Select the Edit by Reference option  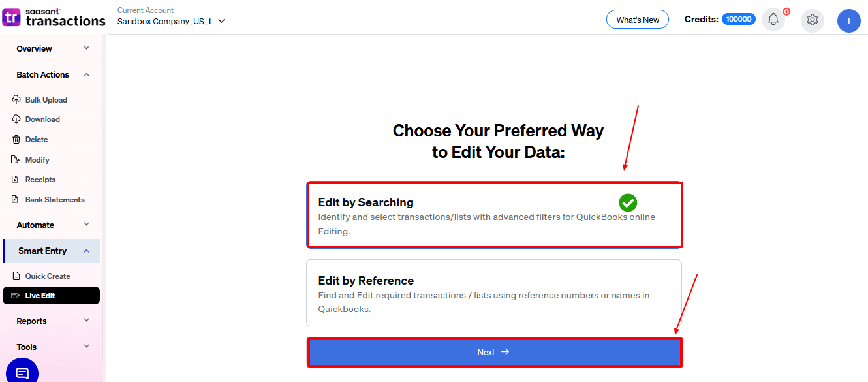(x=494, y=293)
